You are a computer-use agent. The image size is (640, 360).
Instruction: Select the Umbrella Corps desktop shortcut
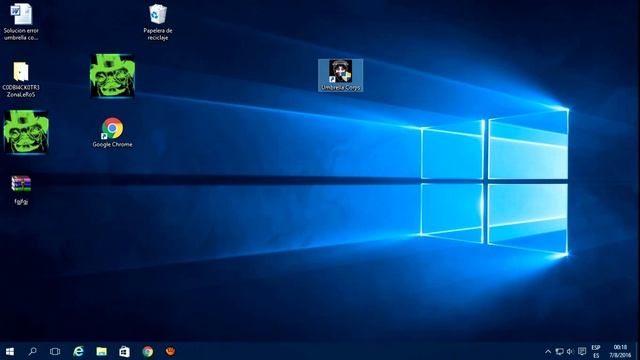[x=340, y=76]
